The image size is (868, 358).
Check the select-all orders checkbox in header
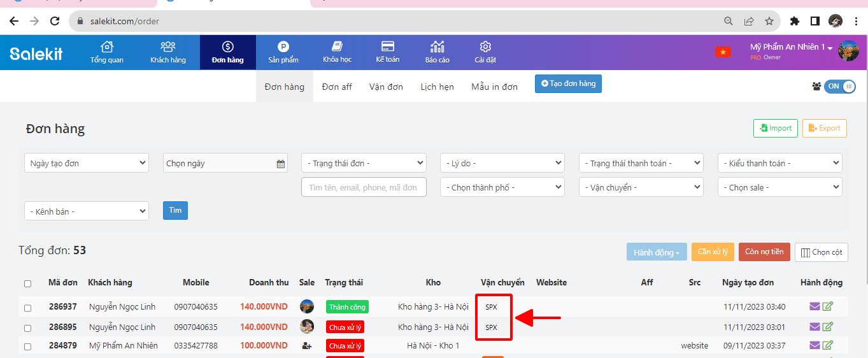27,283
